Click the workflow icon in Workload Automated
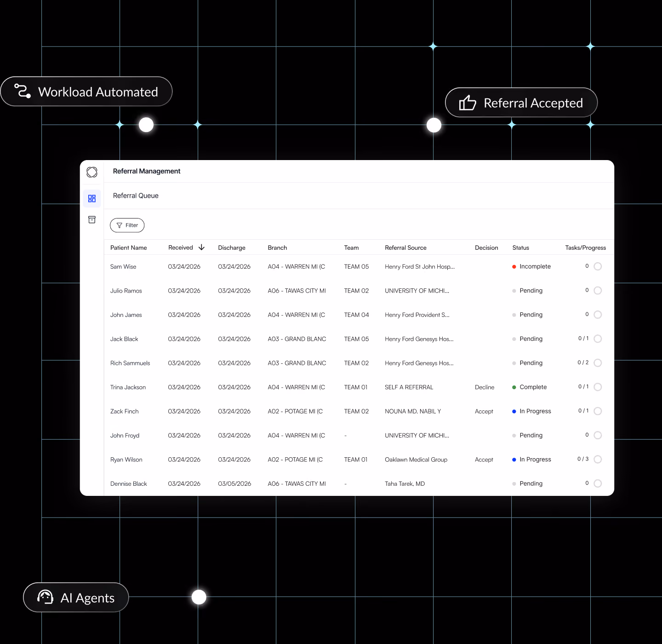This screenshot has width=662, height=644. point(23,91)
